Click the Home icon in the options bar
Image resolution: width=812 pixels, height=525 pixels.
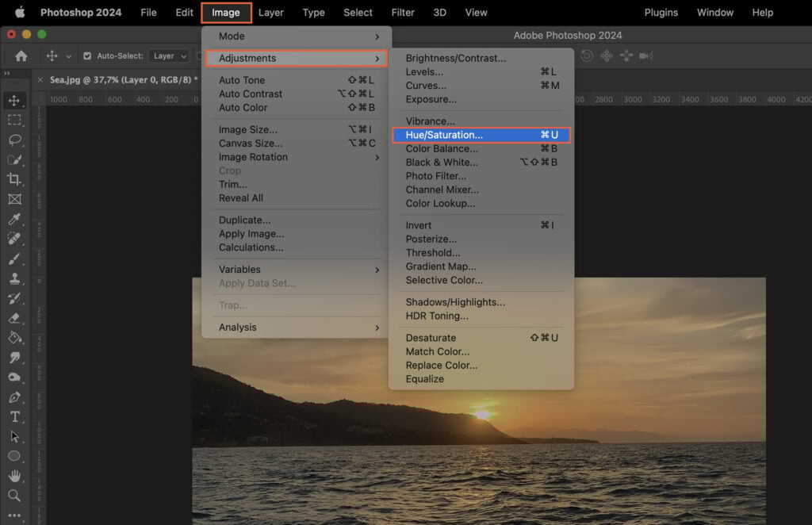(20, 56)
